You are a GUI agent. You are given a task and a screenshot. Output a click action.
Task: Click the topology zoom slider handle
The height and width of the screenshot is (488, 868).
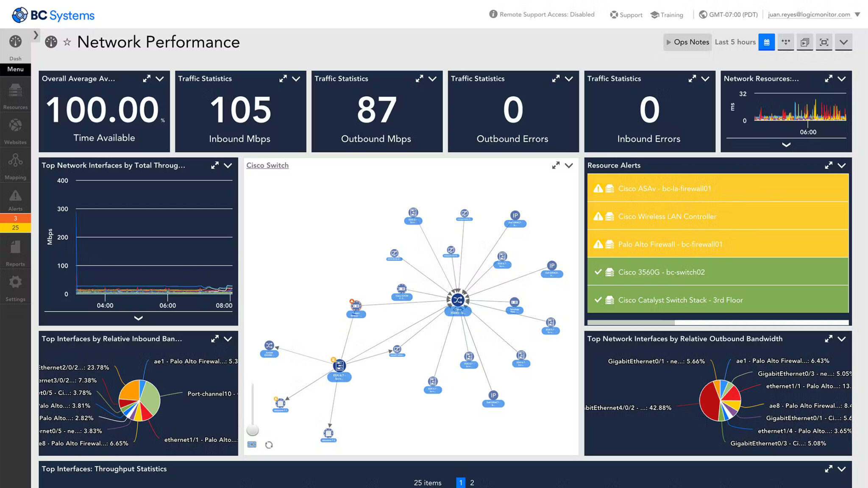253,430
